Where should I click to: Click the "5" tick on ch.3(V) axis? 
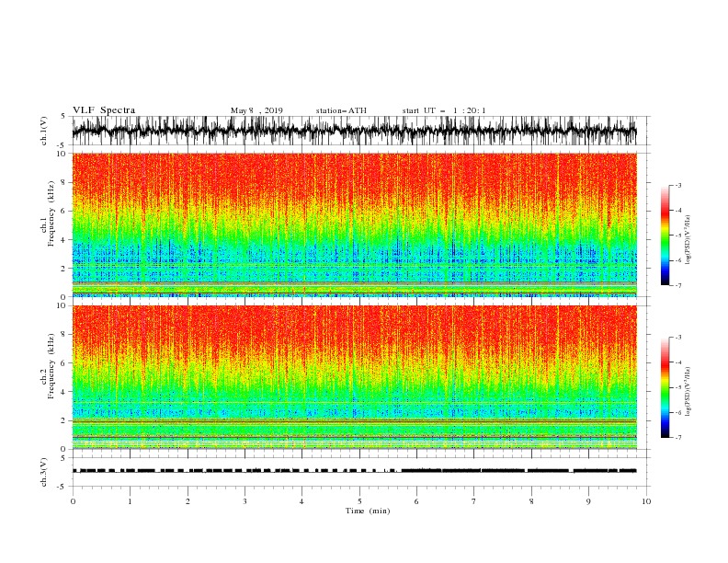tap(63, 458)
